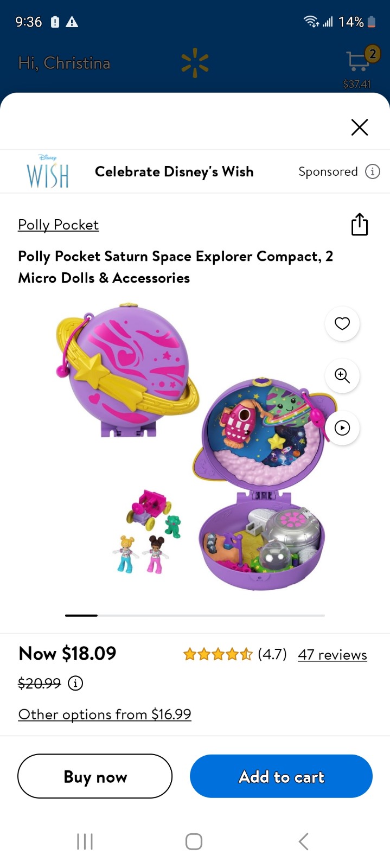The height and width of the screenshot is (868, 390).
Task: Tap the Buy now button
Action: click(x=95, y=776)
